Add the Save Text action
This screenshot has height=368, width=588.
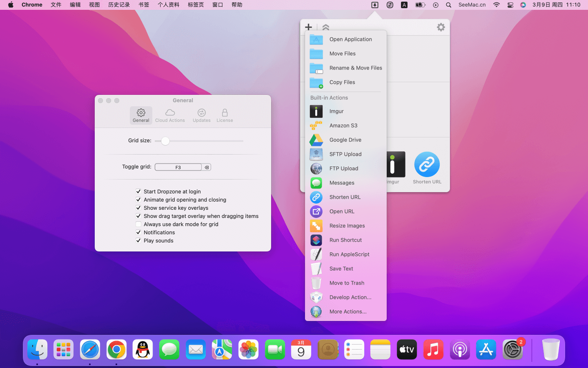345,269
